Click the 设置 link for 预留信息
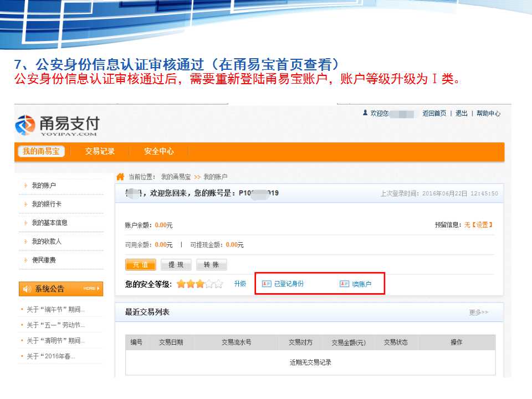Screen dimensions: 532x399 point(482,225)
